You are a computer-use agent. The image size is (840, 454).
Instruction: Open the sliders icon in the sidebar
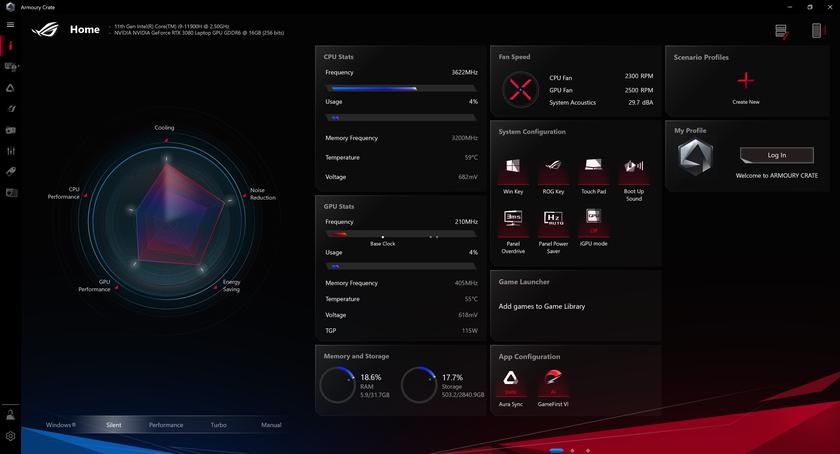coord(11,151)
